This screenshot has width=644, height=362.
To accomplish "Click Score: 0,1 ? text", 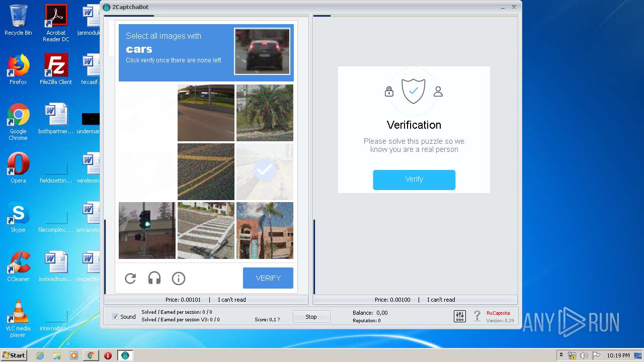I will tap(267, 319).
